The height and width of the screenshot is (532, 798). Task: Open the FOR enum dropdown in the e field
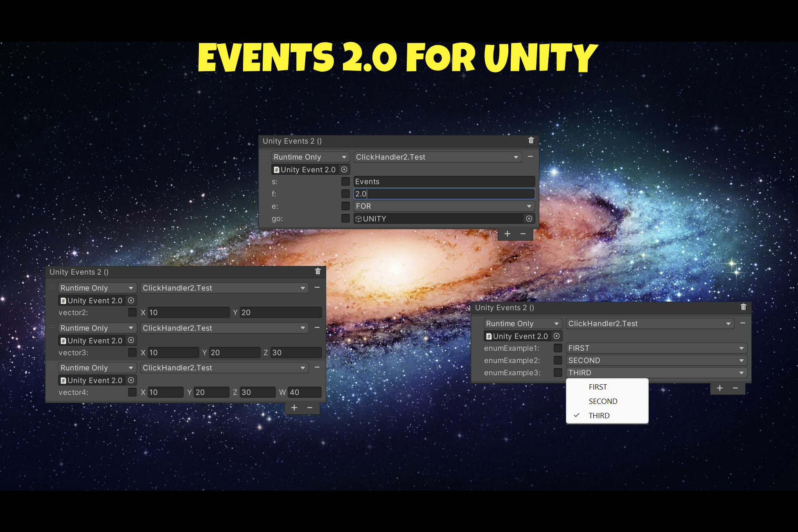(444, 206)
